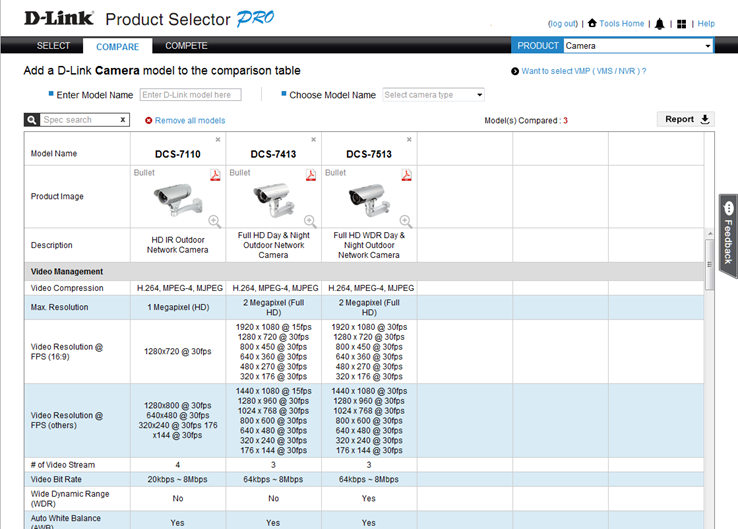The height and width of the screenshot is (529, 738).
Task: Open the grid apps icon
Action: coord(681,24)
